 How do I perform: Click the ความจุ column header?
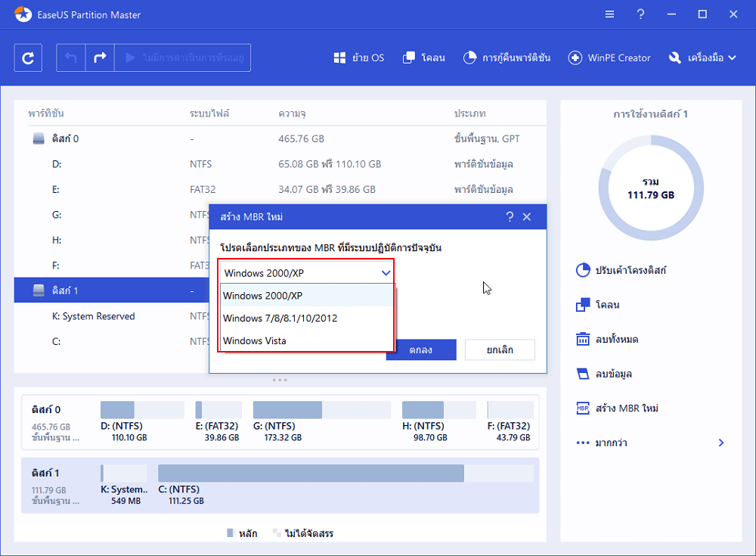pyautogui.click(x=292, y=113)
